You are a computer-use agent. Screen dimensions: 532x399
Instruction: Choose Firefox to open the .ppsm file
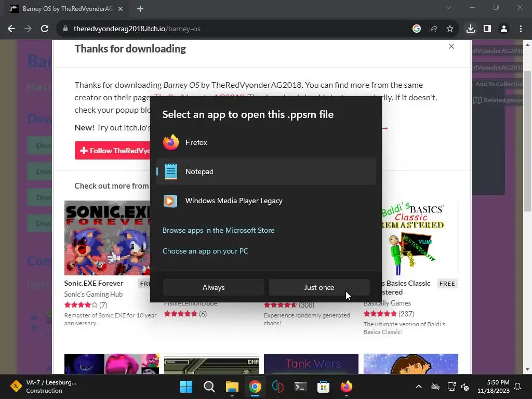pyautogui.click(x=266, y=142)
